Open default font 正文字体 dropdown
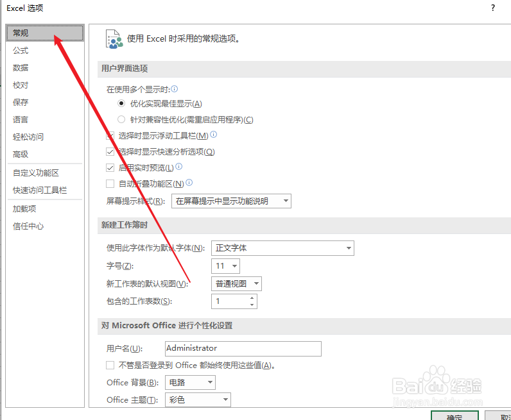 pos(282,248)
